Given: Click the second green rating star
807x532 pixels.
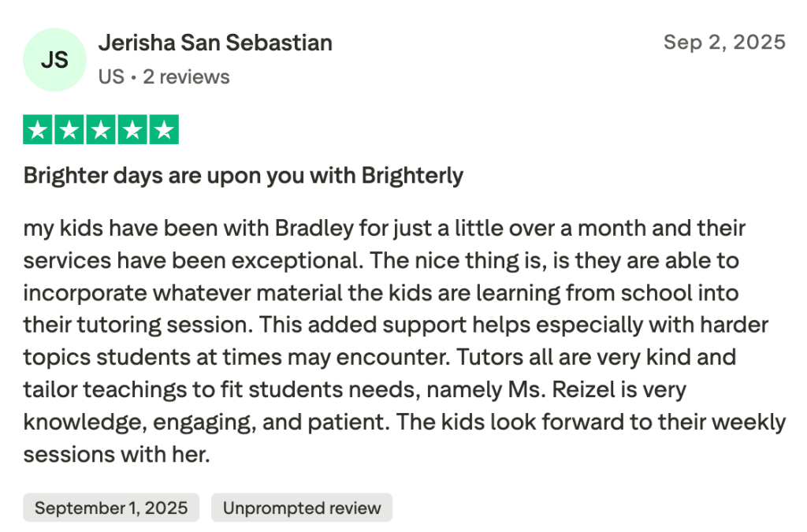Looking at the screenshot, I should tap(69, 130).
